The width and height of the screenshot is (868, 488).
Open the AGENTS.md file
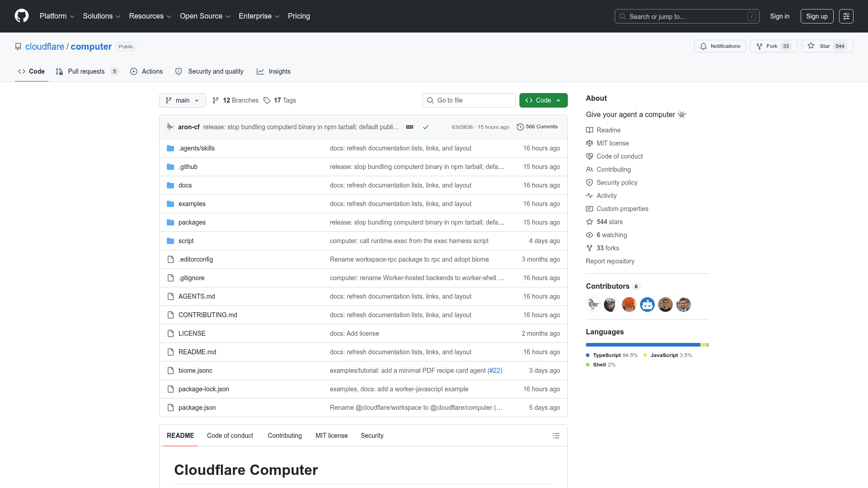pyautogui.click(x=197, y=296)
